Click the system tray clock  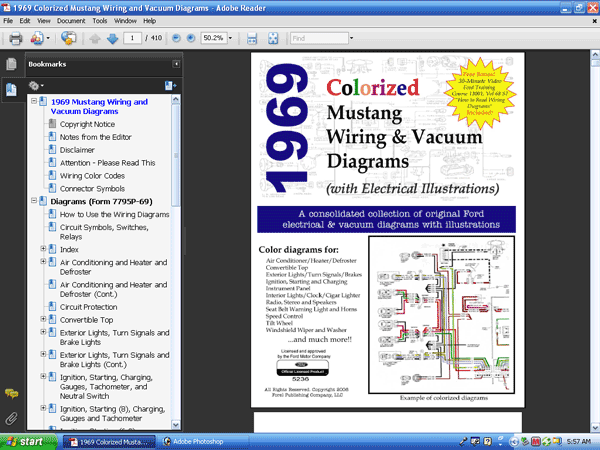tap(579, 442)
